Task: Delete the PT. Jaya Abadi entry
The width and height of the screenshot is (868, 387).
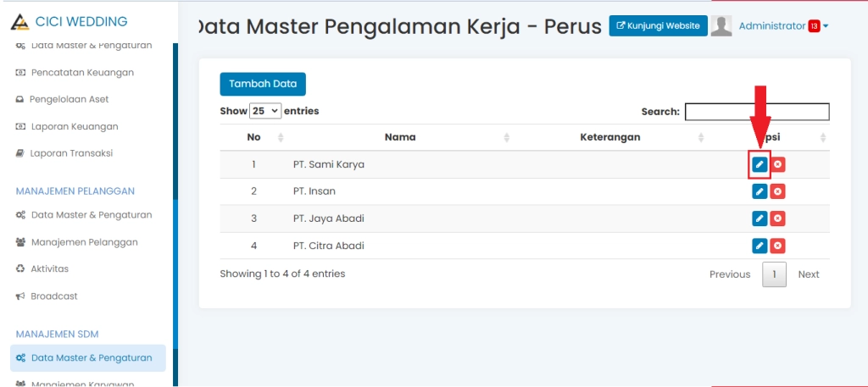Action: [778, 218]
